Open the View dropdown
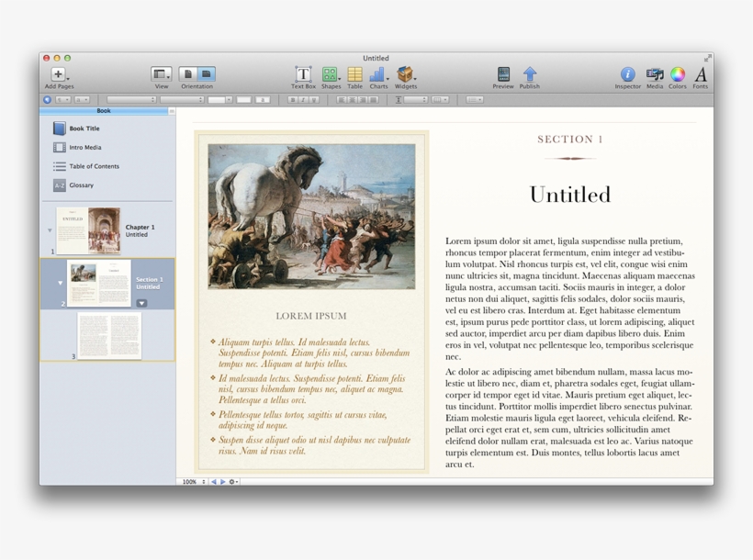 point(161,75)
